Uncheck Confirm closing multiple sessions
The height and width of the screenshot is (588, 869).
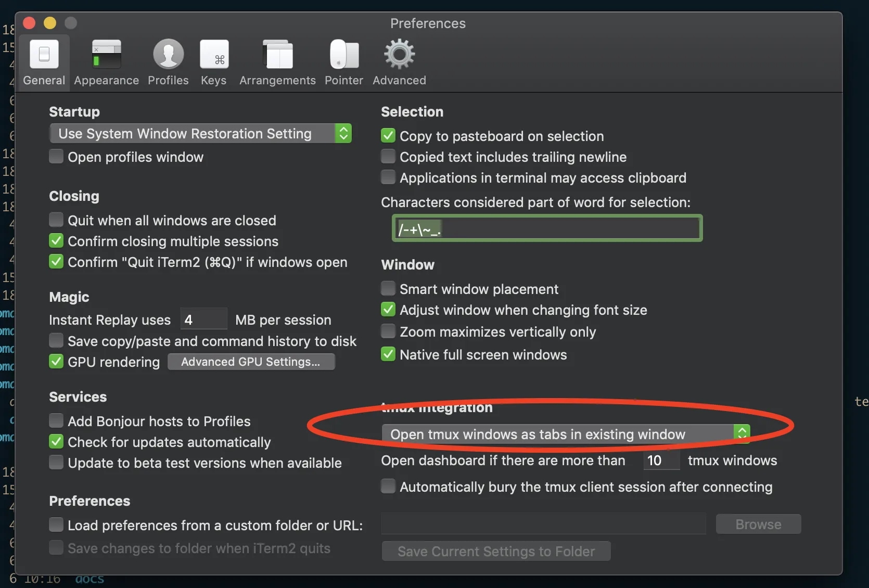pos(56,241)
